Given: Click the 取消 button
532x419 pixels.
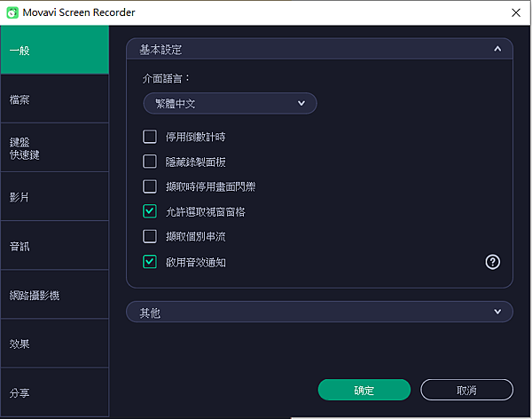Looking at the screenshot, I should [x=466, y=390].
